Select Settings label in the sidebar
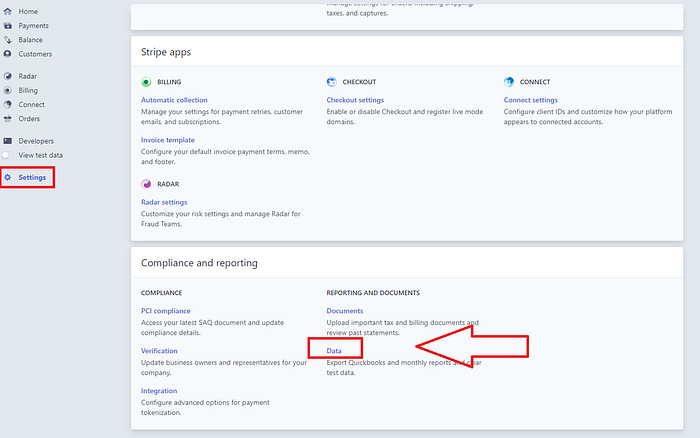The height and width of the screenshot is (438, 700). tap(32, 177)
